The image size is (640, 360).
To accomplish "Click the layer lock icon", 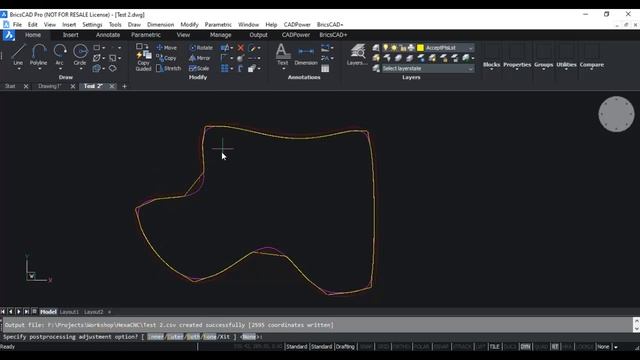I will coord(403,48).
